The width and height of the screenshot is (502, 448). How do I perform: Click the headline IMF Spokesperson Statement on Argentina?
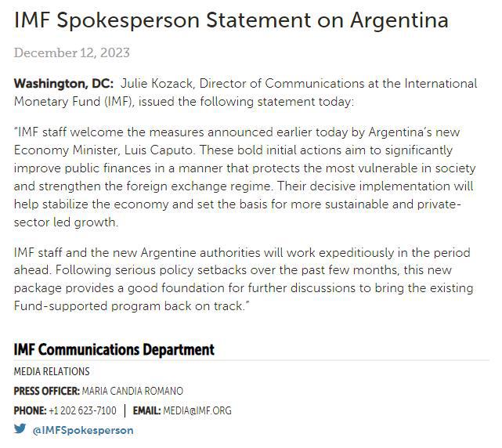(231, 20)
